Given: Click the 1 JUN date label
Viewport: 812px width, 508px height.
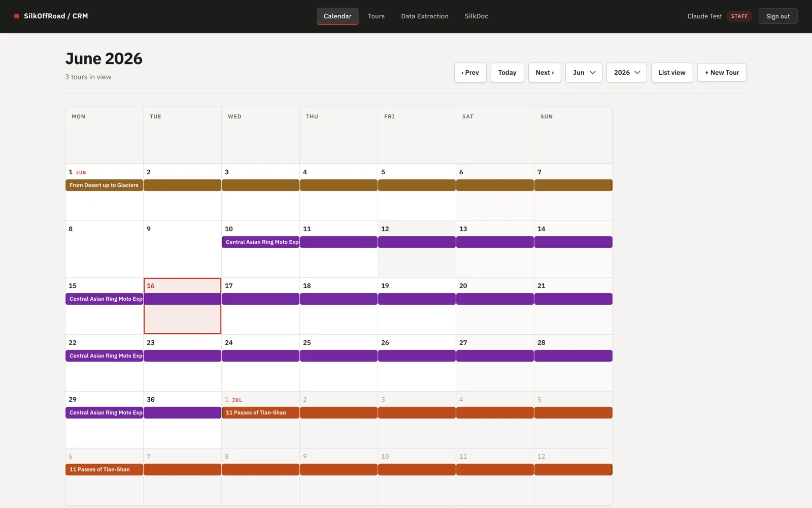Looking at the screenshot, I should pos(78,172).
